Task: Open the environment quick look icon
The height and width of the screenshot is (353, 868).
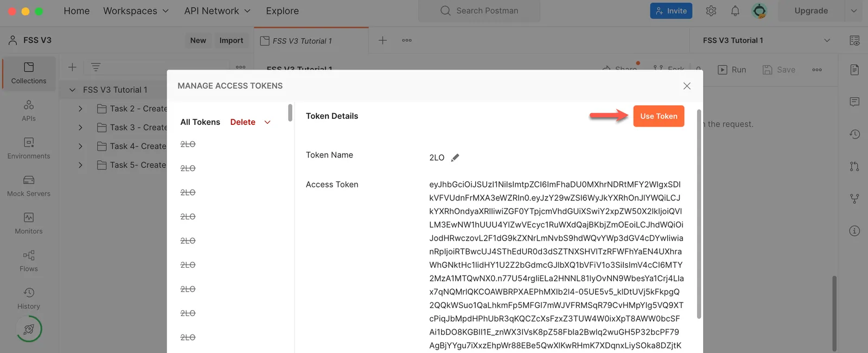Action: [854, 40]
